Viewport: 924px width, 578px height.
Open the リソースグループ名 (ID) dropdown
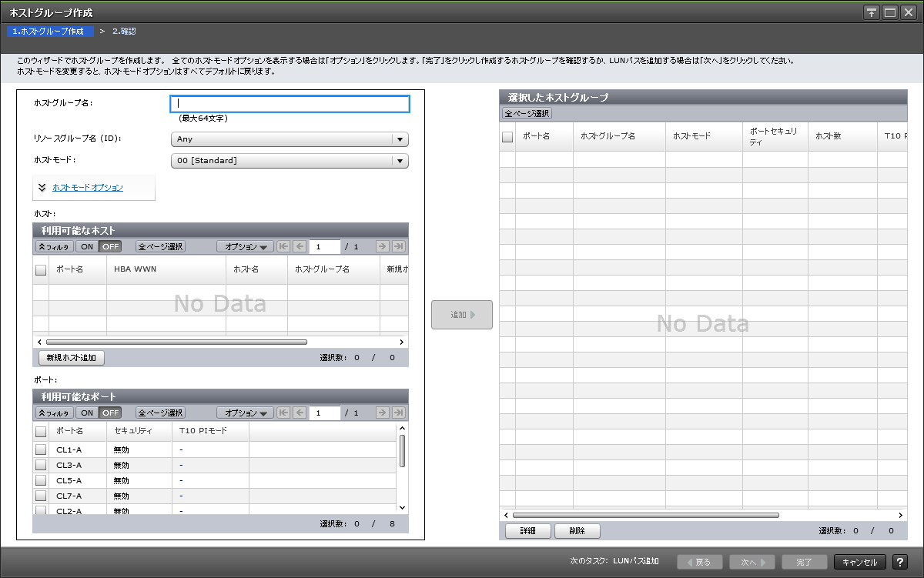pyautogui.click(x=289, y=139)
